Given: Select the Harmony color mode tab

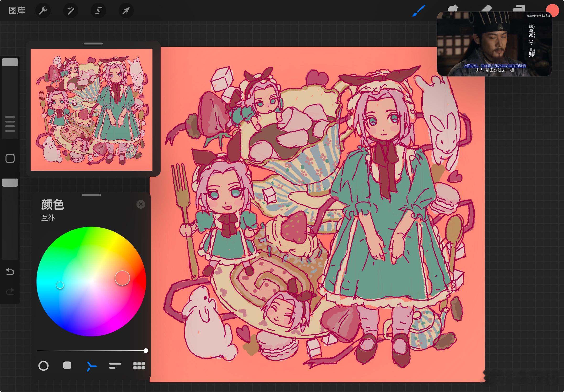Looking at the screenshot, I should (91, 366).
